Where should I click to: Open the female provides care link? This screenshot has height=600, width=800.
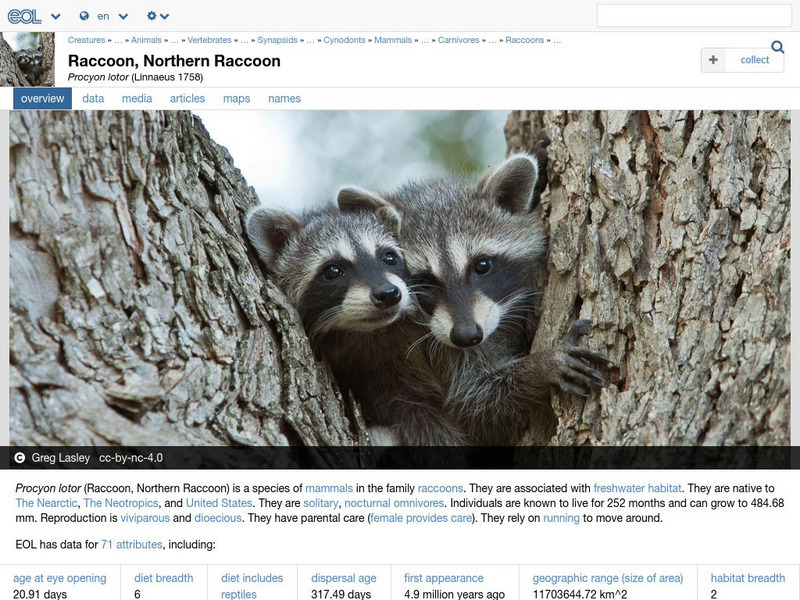point(421,518)
